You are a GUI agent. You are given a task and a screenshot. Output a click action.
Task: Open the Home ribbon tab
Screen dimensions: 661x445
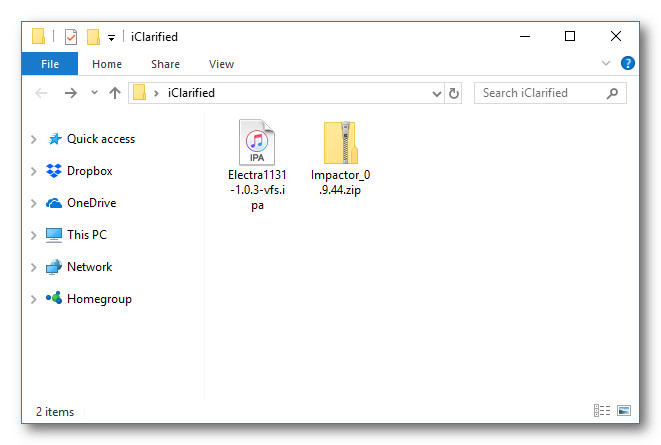pyautogui.click(x=107, y=64)
